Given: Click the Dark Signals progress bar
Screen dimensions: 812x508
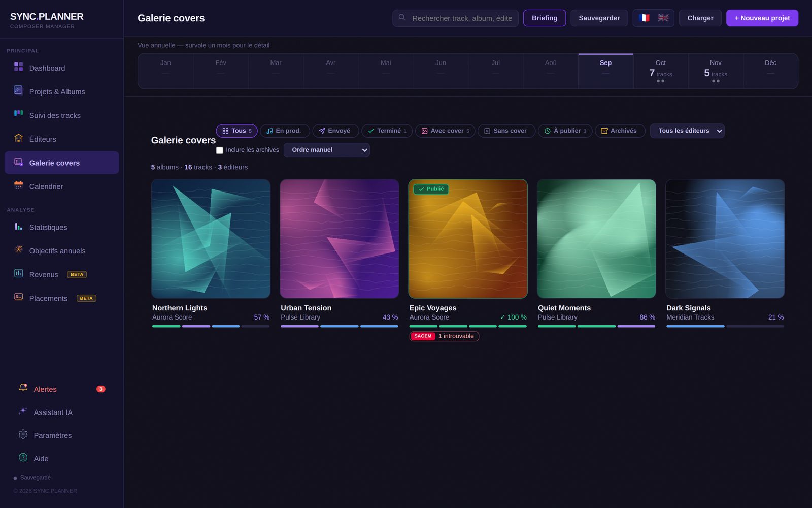Looking at the screenshot, I should 725,326.
